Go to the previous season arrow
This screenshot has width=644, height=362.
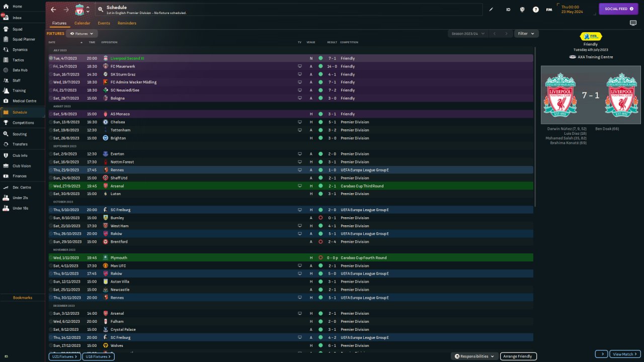(x=495, y=34)
